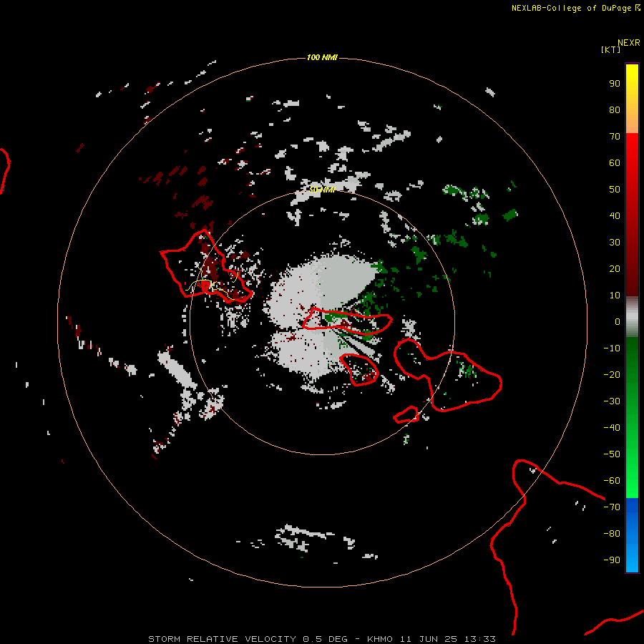Click the 90 value on velocity scale
This screenshot has height=644, width=644.
tap(615, 84)
